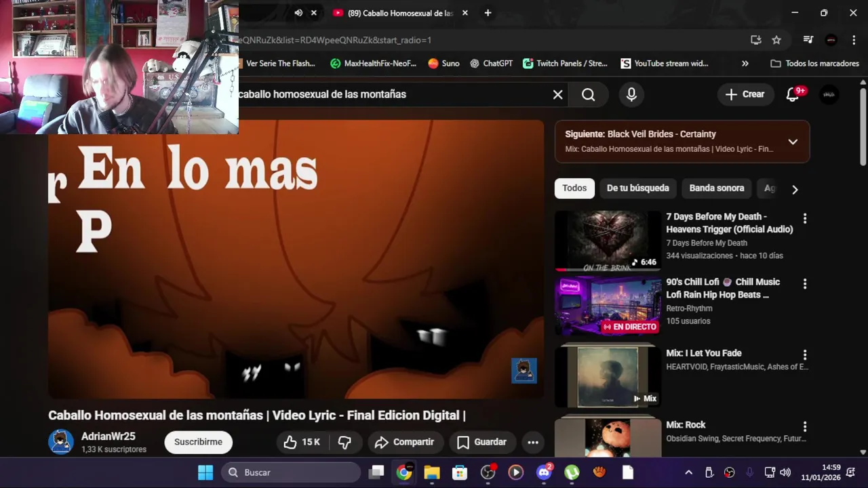Start voice search with the microphone icon
The image size is (868, 488).
[x=631, y=95]
